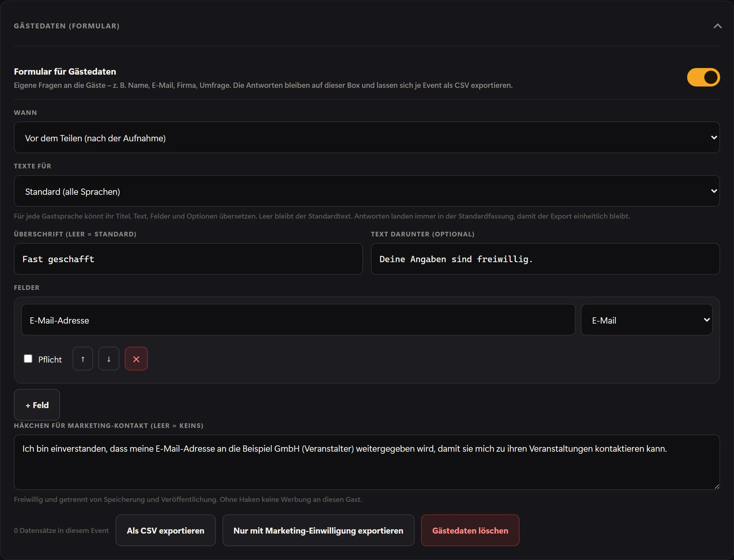The image size is (734, 560).
Task: Disable the Formular für Gästedaten switch
Action: [703, 77]
